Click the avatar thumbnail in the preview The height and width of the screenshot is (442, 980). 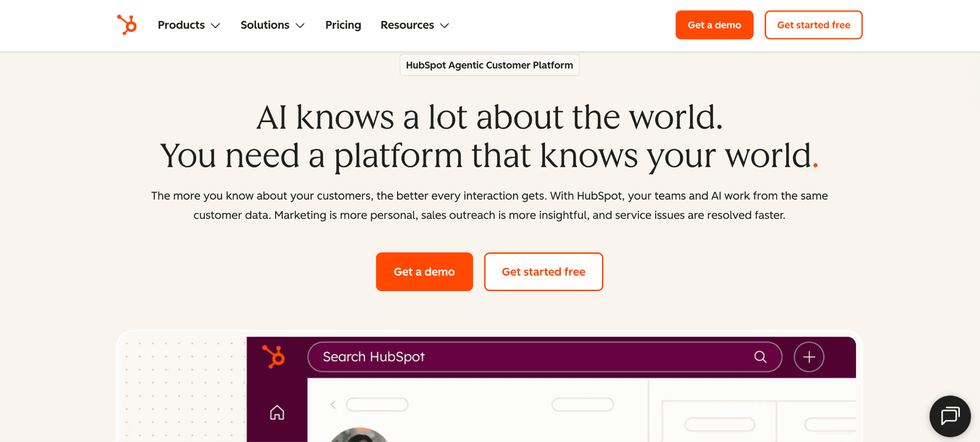(359, 435)
